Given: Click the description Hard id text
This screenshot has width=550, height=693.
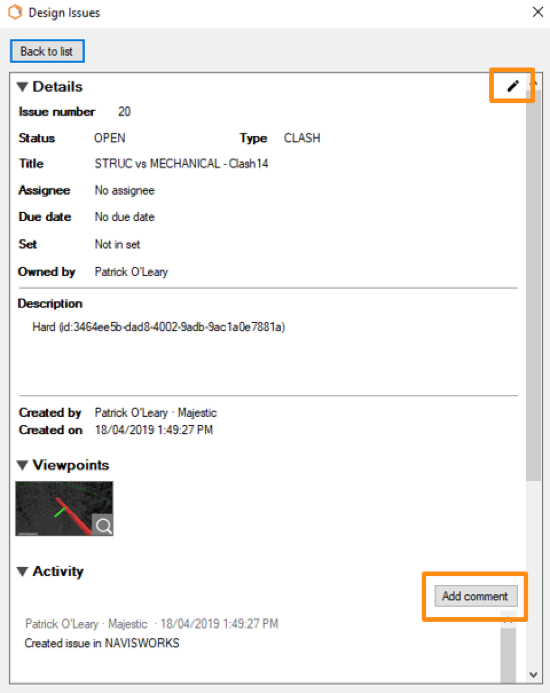Looking at the screenshot, I should [159, 327].
